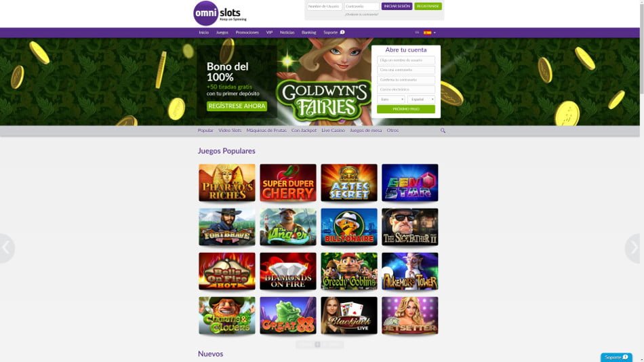644x362 pixels.
Task: Expand the Español language dropdown in form
Action: 421,100
